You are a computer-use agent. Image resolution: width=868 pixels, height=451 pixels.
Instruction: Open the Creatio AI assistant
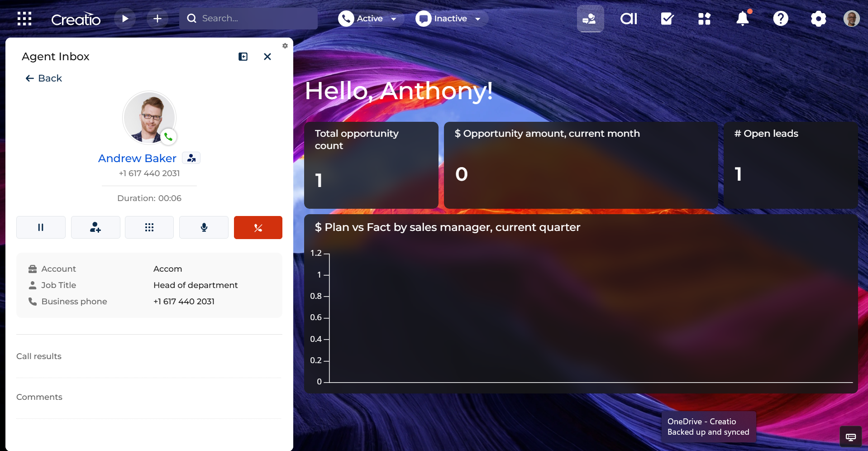coord(629,19)
